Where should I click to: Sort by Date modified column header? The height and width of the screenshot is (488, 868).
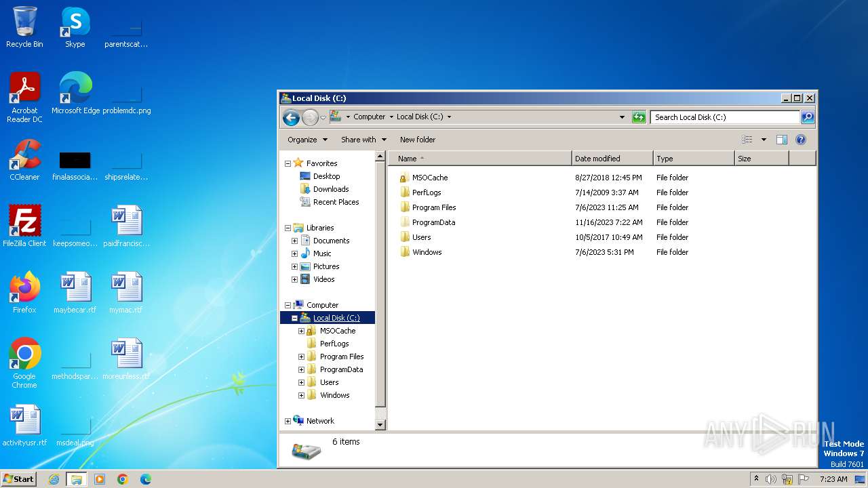(612, 159)
